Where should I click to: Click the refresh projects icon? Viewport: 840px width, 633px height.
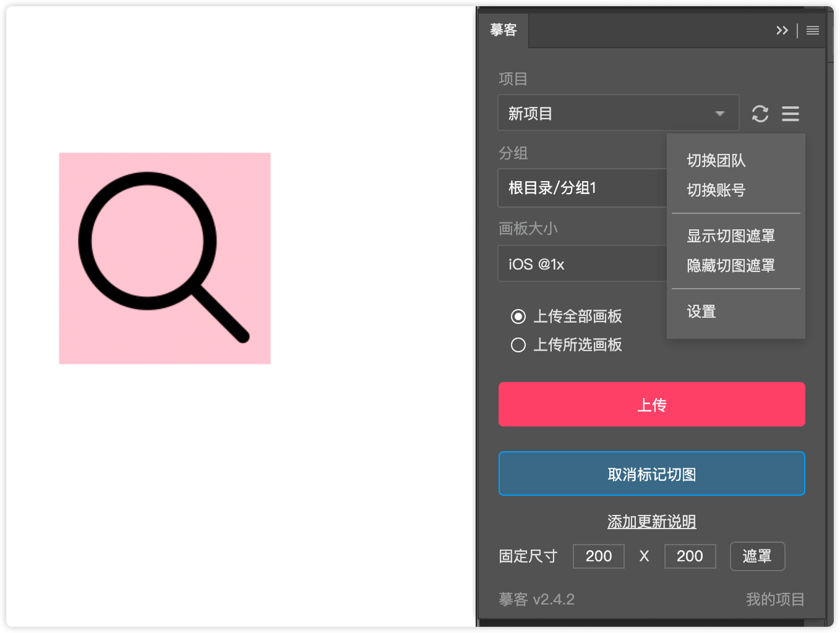(760, 113)
